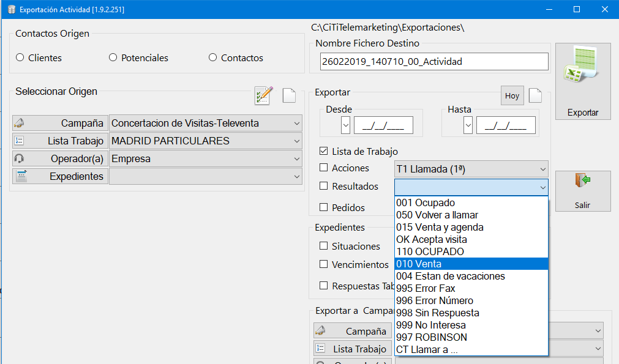
Task: Click the Campaña label button in Seleccionar Origen
Action: point(60,123)
